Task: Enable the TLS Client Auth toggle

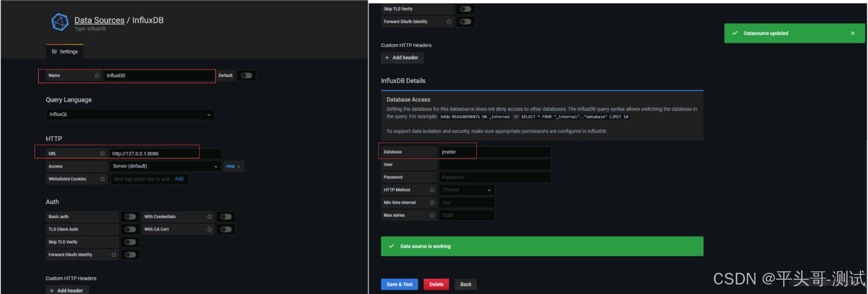Action: click(130, 229)
